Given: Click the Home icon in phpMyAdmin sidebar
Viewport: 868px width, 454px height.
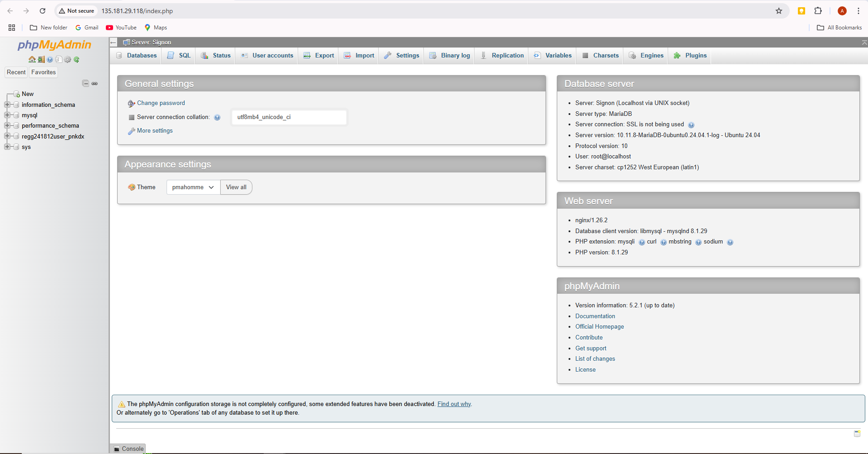Looking at the screenshot, I should [32, 59].
